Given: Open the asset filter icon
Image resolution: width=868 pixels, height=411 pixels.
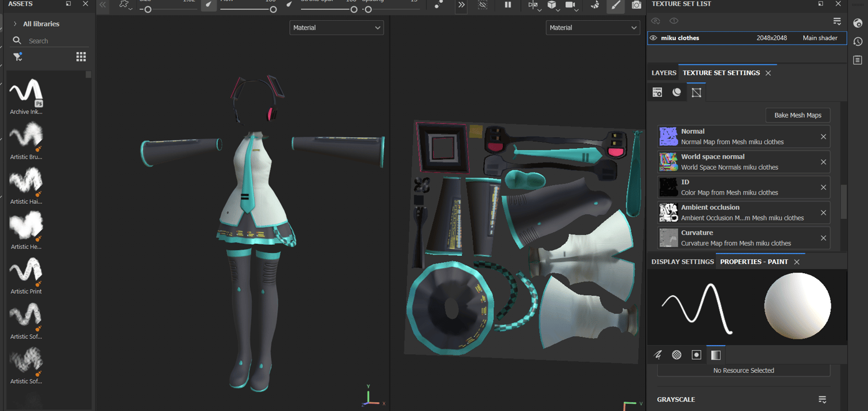Looking at the screenshot, I should click(17, 57).
